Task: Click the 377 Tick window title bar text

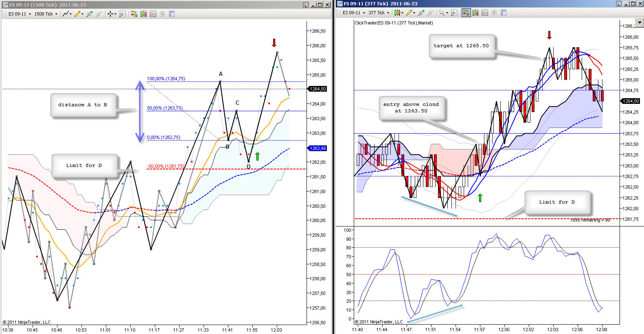Action: point(381,4)
